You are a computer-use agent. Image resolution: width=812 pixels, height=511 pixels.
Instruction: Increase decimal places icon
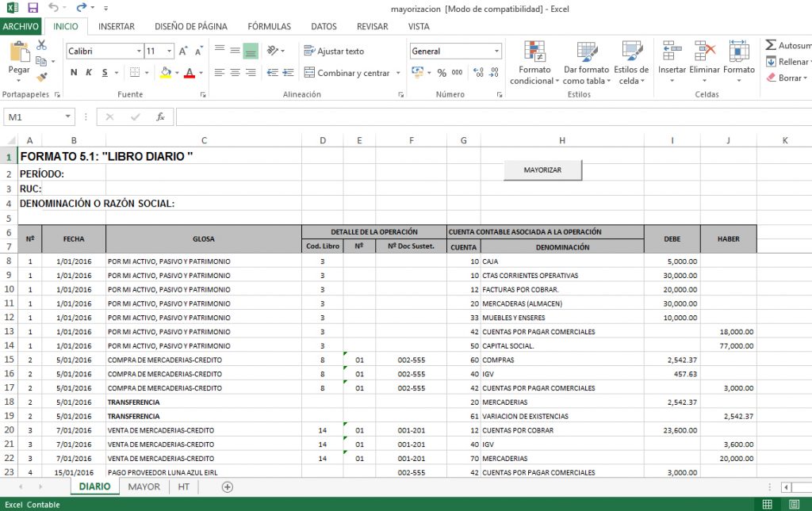point(478,72)
